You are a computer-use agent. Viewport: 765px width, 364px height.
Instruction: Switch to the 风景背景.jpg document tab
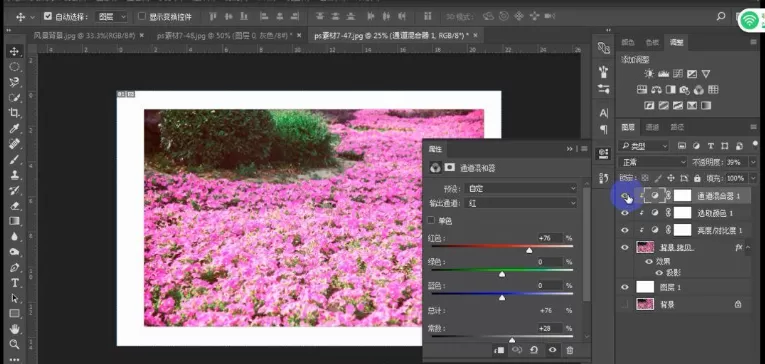click(84, 36)
